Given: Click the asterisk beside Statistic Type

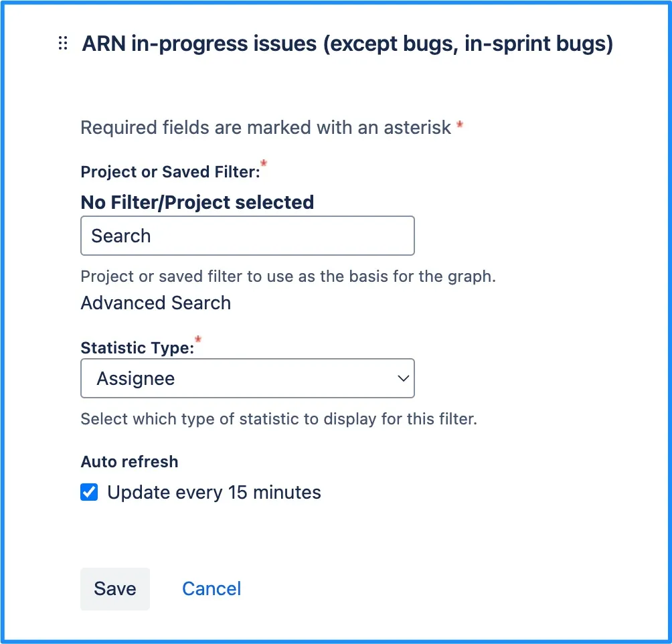Looking at the screenshot, I should point(197,340).
